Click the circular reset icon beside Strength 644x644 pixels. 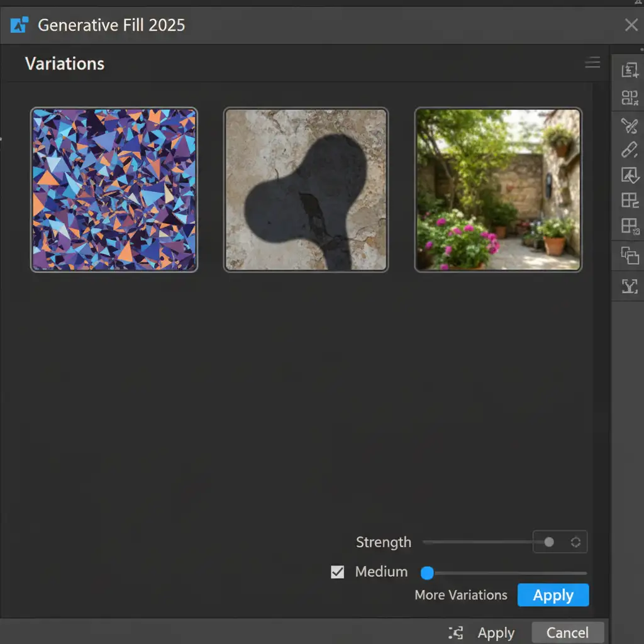(575, 542)
